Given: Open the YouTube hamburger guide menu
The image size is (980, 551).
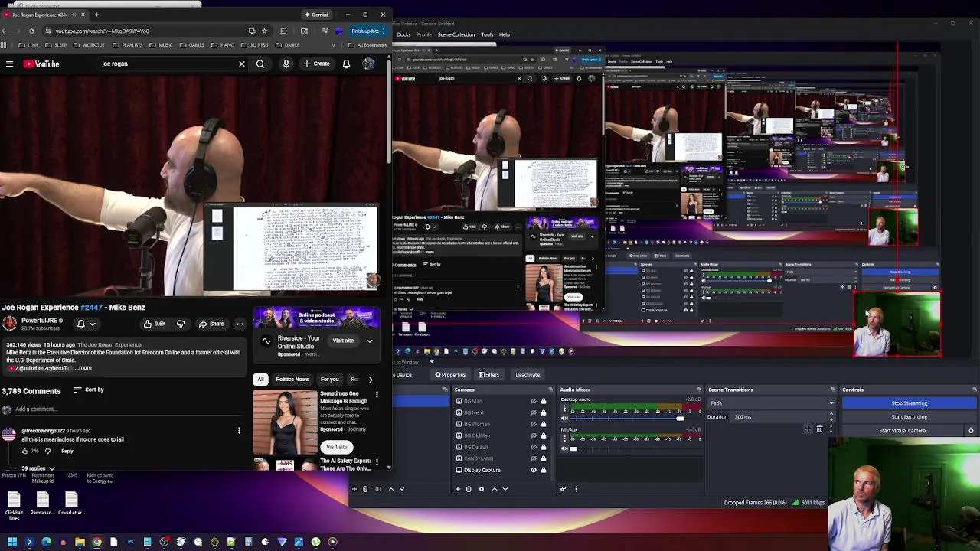Looking at the screenshot, I should 9,64.
